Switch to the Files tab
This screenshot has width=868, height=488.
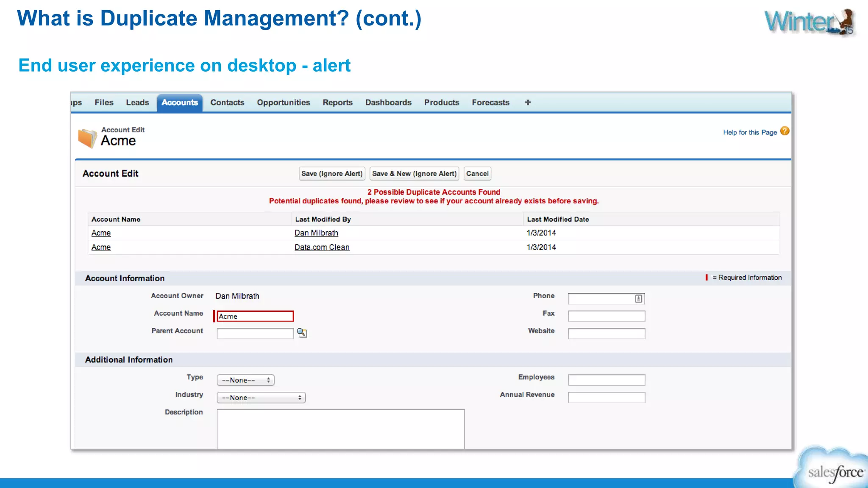point(104,103)
